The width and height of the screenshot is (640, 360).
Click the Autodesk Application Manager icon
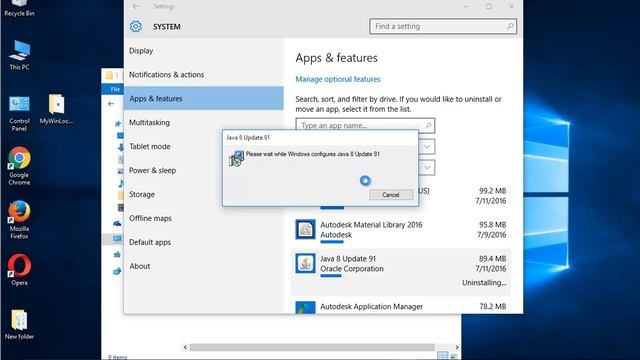[x=305, y=307]
